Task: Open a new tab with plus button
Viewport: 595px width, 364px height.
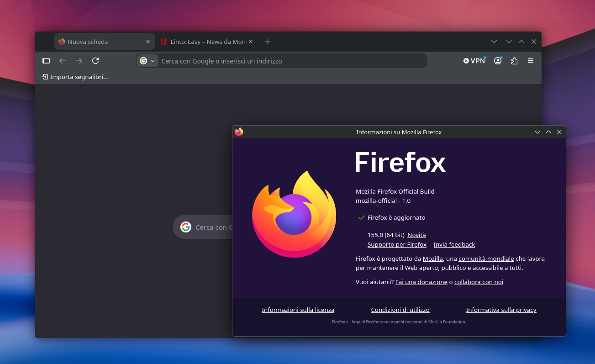Action: pyautogui.click(x=268, y=42)
